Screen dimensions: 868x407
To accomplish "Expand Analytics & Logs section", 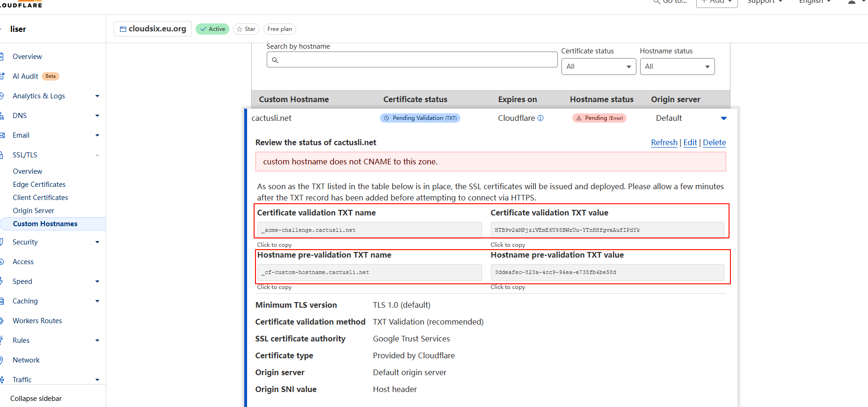I will (x=97, y=96).
